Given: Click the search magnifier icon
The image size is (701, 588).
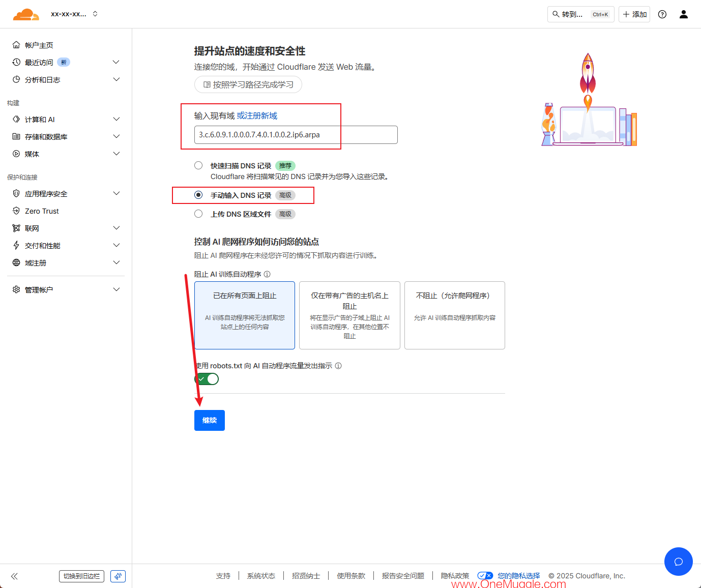Looking at the screenshot, I should [x=556, y=14].
